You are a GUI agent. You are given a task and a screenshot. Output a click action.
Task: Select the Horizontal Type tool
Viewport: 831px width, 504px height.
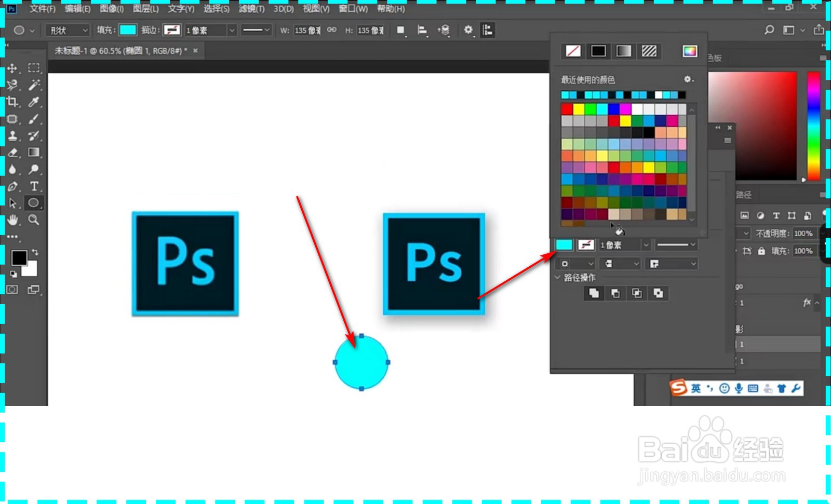pos(34,186)
